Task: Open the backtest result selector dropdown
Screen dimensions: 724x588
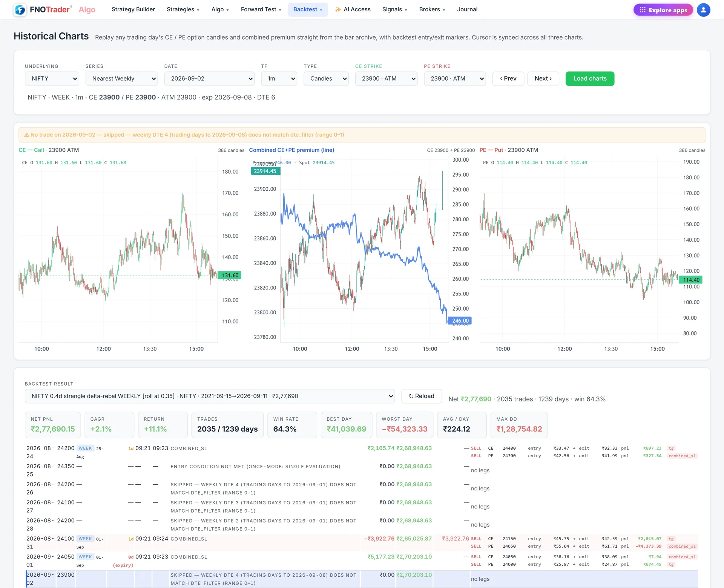Action: tap(210, 396)
